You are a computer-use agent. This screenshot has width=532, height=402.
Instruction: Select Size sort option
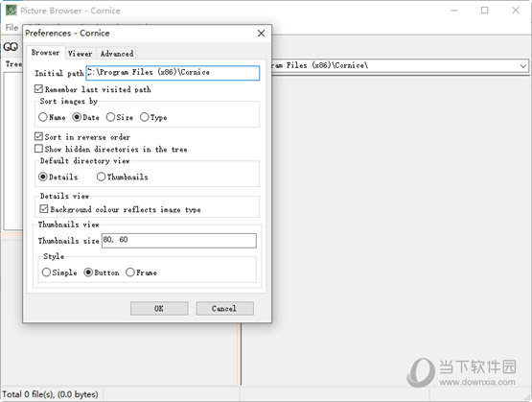pos(120,117)
